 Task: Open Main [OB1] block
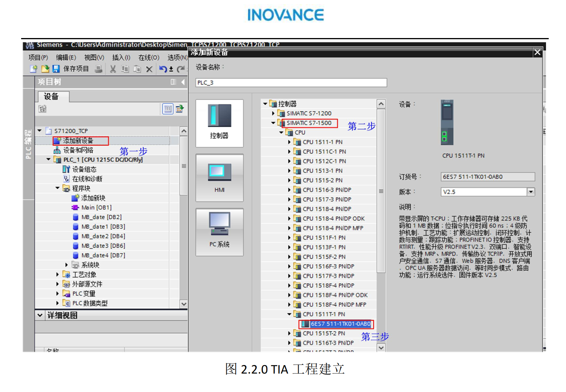pyautogui.click(x=96, y=208)
